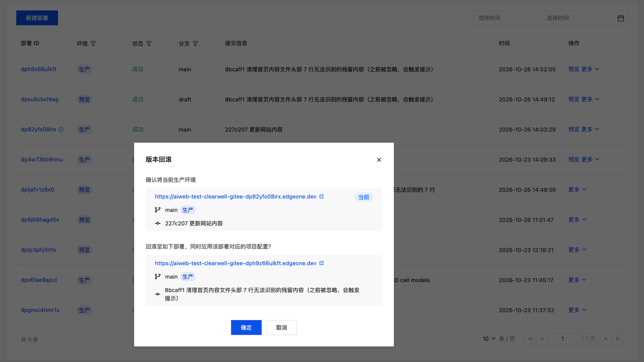This screenshot has height=362, width=644.
Task: Expand 更多 menu for 14:09:33 deployment
Action: click(x=590, y=159)
